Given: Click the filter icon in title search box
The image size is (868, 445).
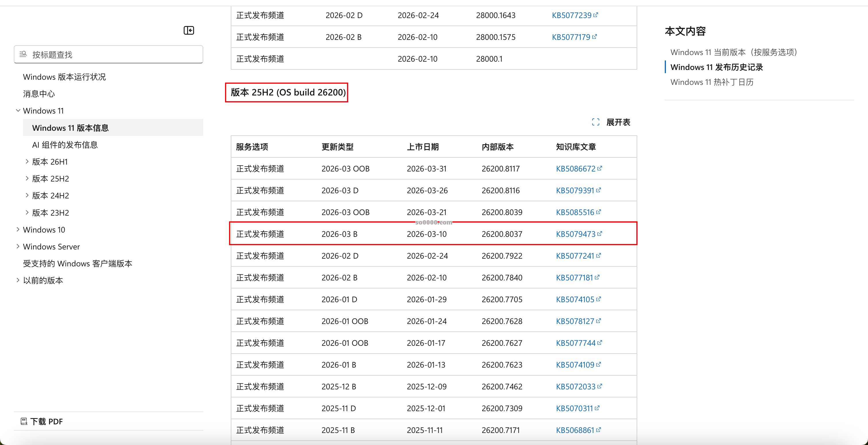Looking at the screenshot, I should pyautogui.click(x=23, y=54).
